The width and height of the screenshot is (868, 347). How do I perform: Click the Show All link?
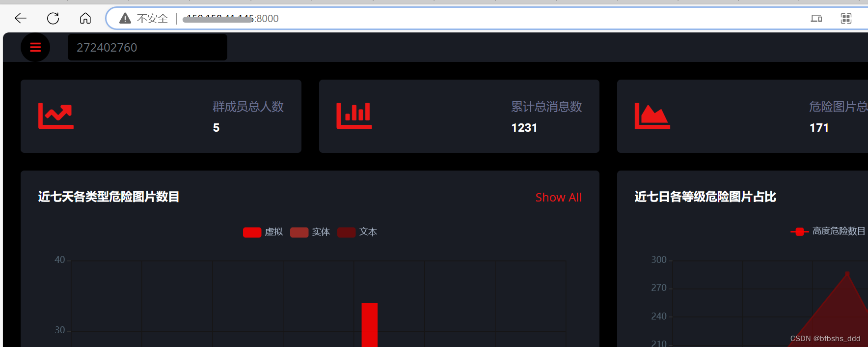click(x=558, y=198)
